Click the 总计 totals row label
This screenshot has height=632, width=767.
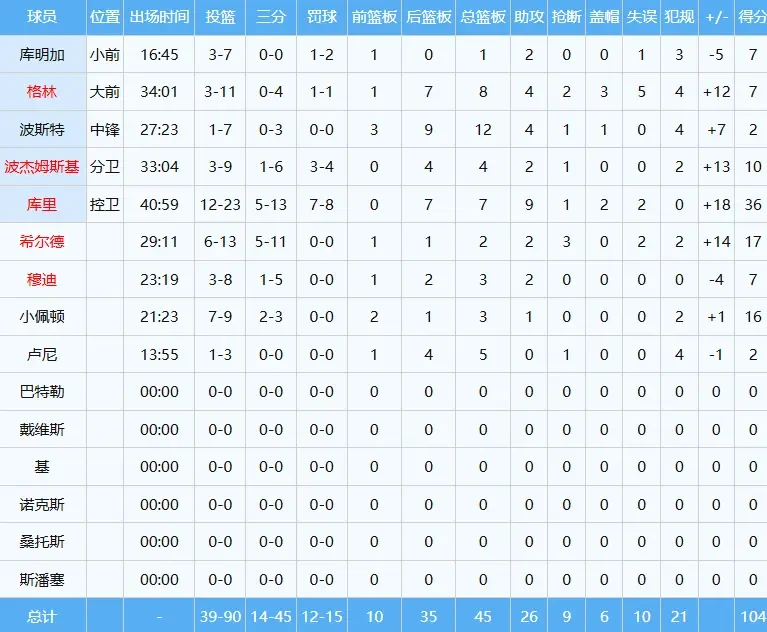42,617
